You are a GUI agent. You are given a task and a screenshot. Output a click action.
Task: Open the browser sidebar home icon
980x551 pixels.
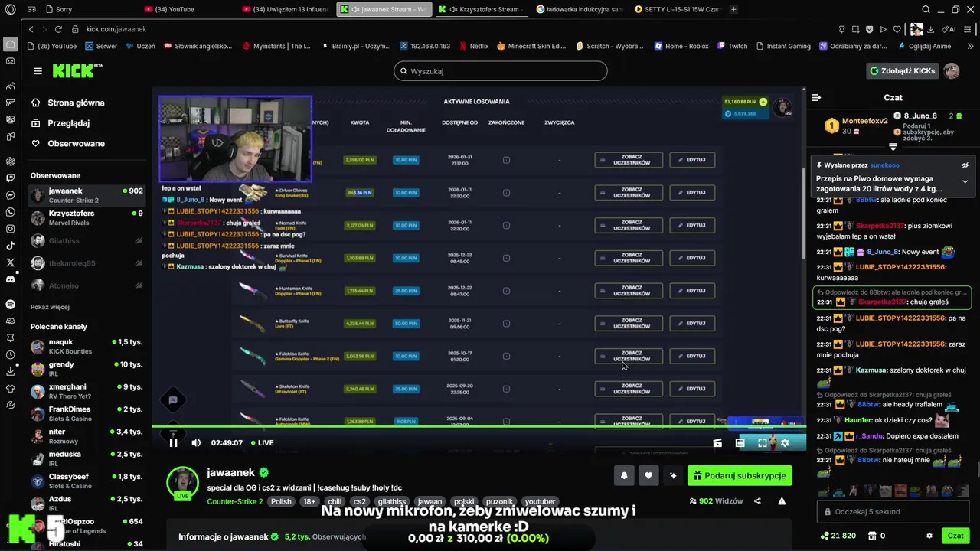(11, 43)
